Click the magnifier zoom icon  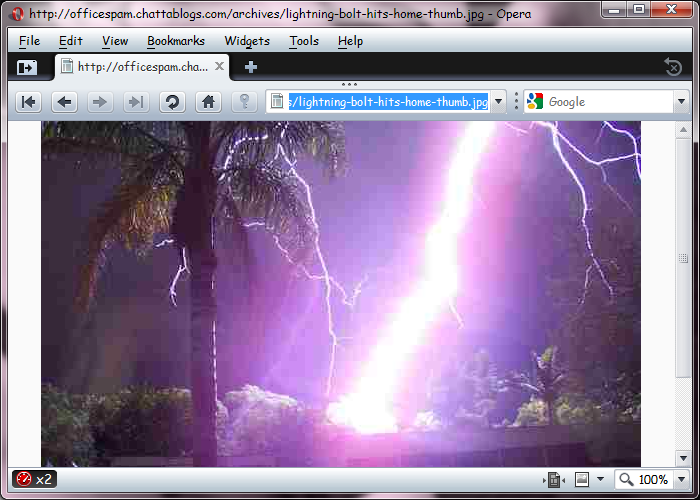click(626, 479)
